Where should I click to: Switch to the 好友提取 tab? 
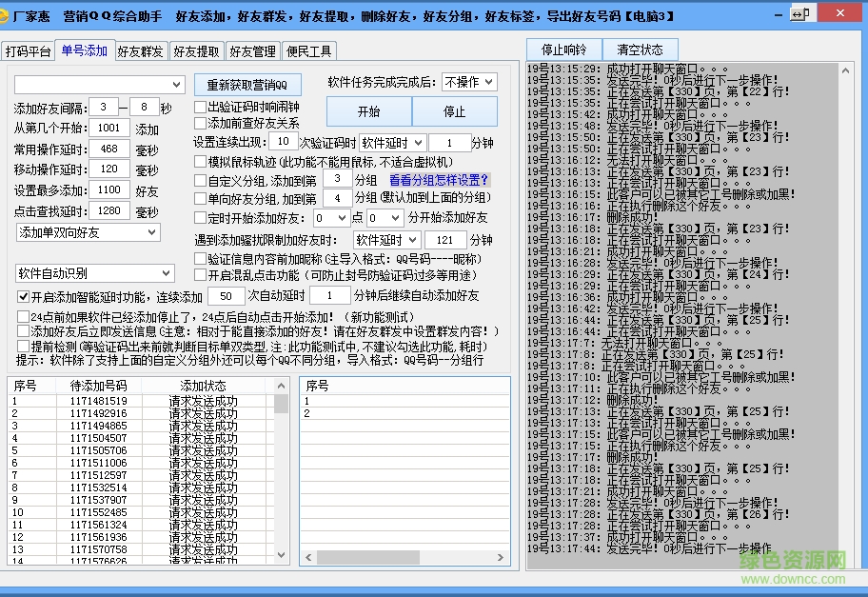196,50
